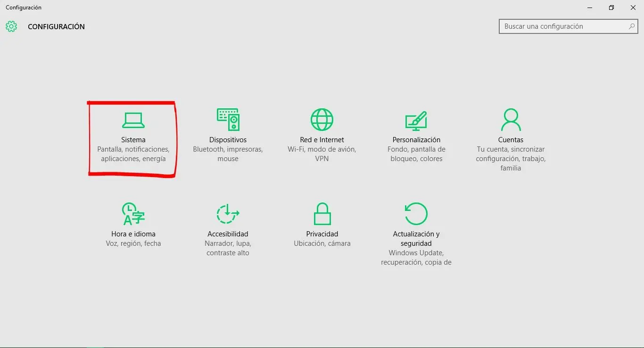Viewport: 644px width, 348px height.
Task: Click the search magnifier icon
Action: point(632,26)
